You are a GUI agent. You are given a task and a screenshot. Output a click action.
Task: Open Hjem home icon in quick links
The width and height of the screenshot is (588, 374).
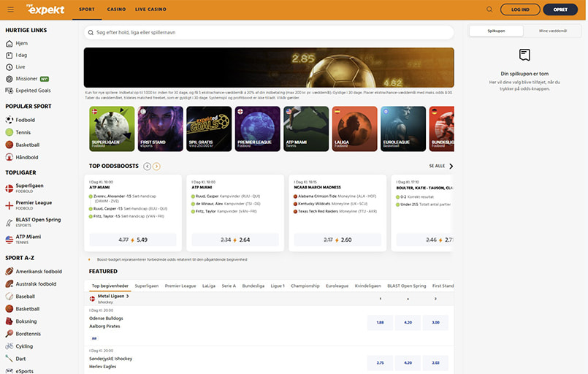[9, 44]
